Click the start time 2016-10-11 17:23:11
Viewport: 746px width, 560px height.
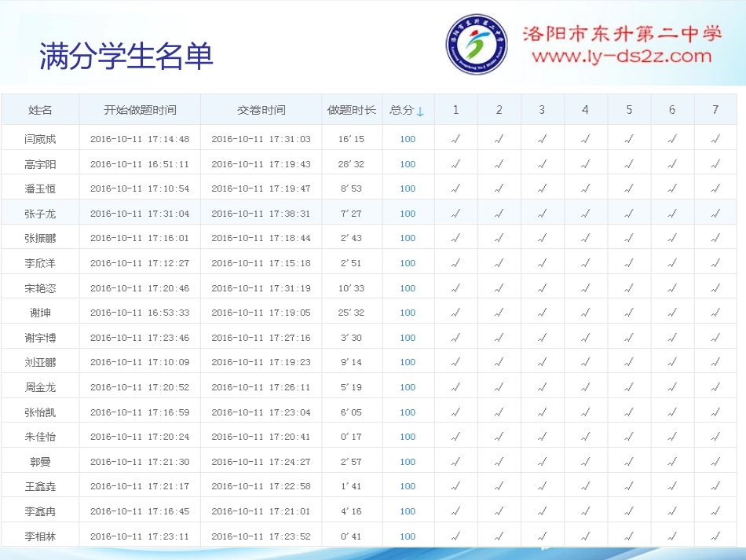(x=140, y=536)
